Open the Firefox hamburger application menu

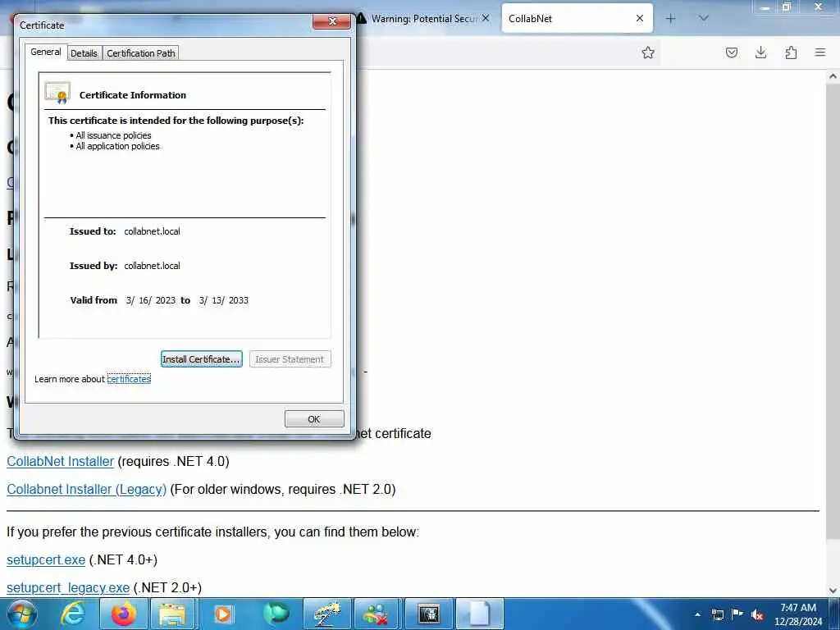click(x=820, y=52)
